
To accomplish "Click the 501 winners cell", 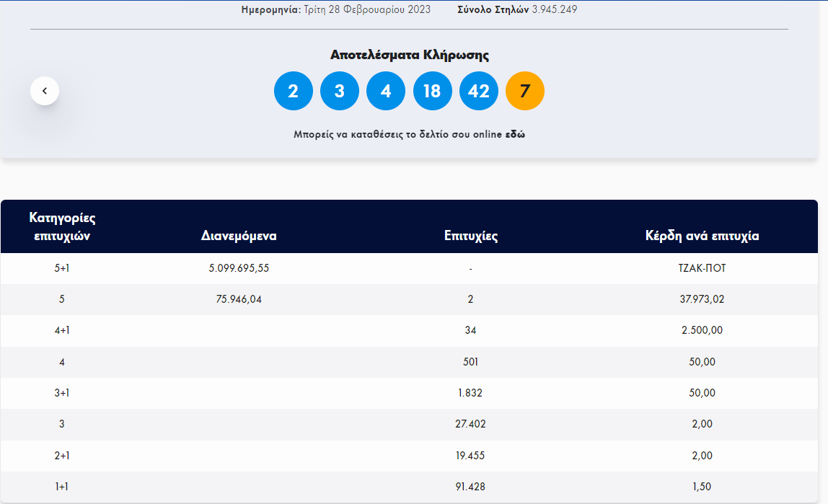I will tap(470, 362).
